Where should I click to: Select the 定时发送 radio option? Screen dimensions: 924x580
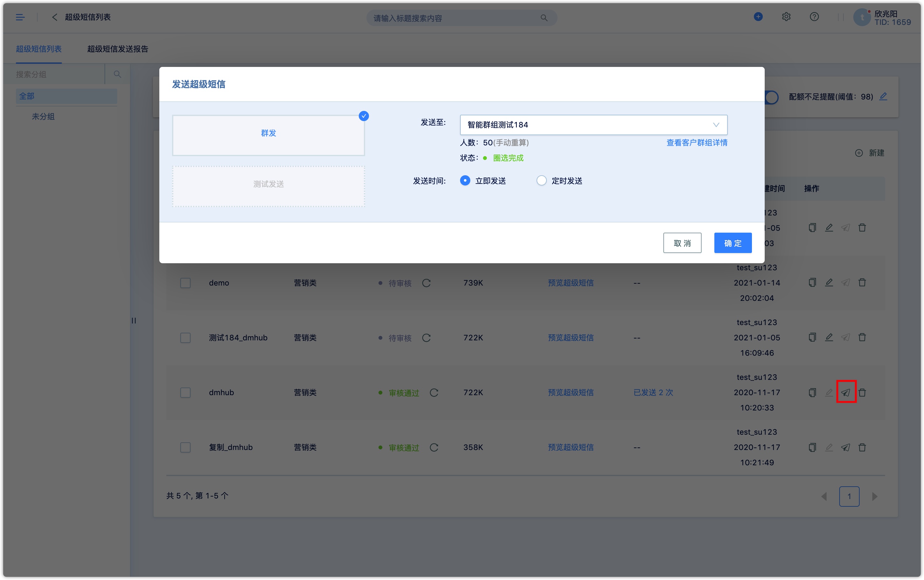pos(541,181)
